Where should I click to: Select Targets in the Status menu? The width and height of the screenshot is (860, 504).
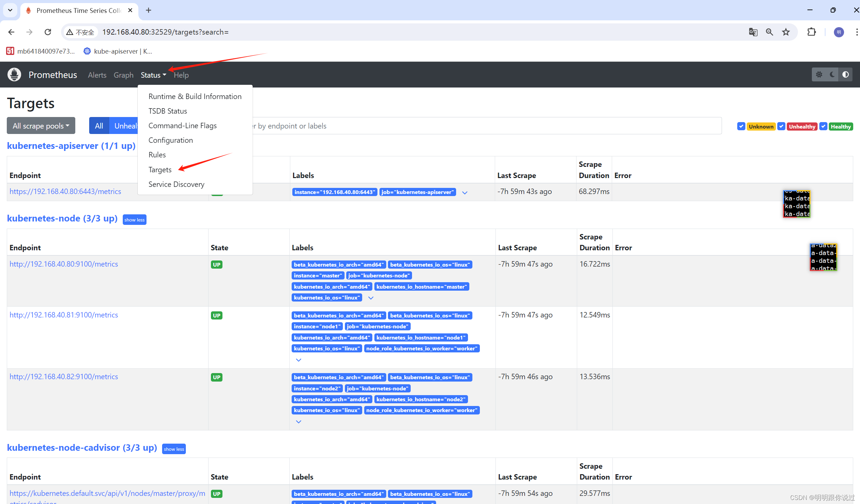(x=195, y=170)
